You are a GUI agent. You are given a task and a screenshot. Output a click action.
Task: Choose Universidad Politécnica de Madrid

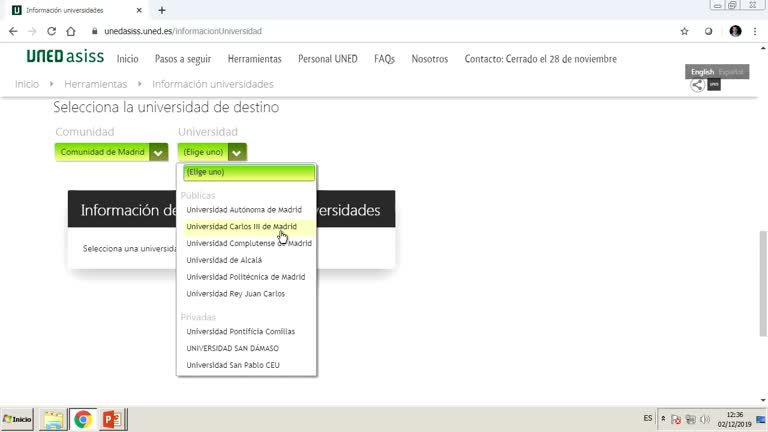(x=245, y=277)
